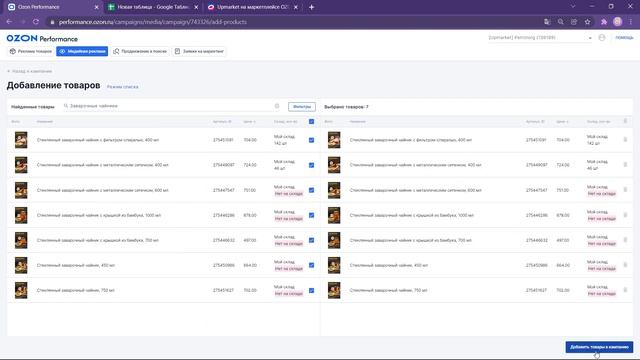
Task: Open the Реклама товаров section
Action: tap(31, 51)
